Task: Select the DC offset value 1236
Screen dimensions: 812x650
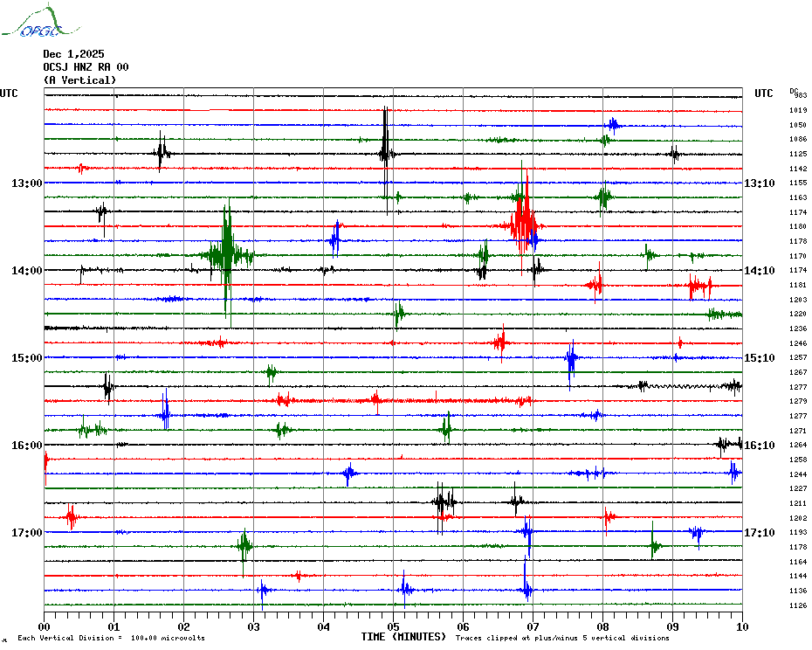Action: 798,328
